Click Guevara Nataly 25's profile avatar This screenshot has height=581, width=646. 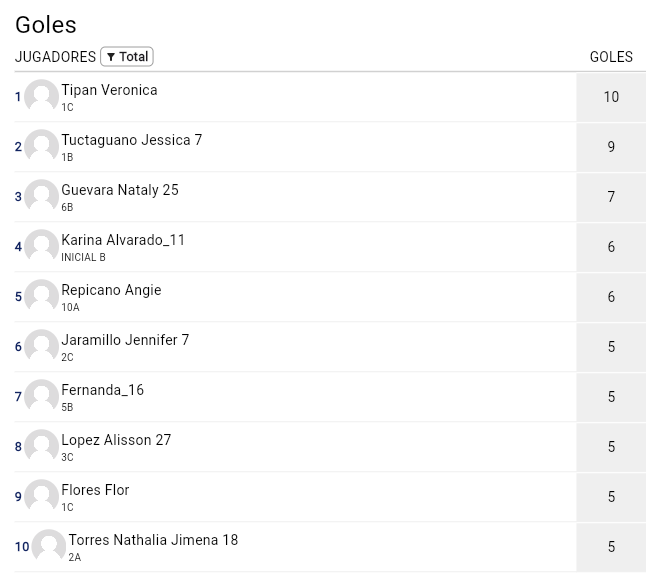41,196
